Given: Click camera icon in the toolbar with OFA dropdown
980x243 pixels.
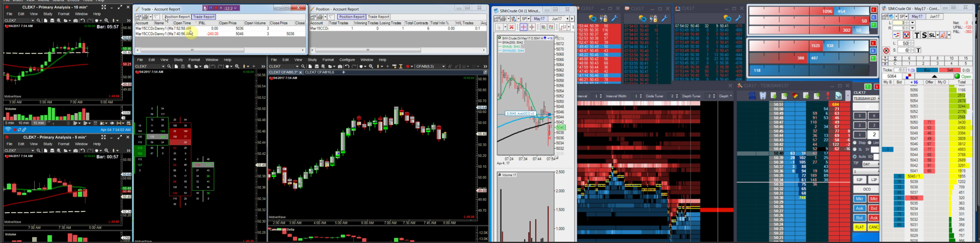Looking at the screenshot, I should (x=340, y=66).
